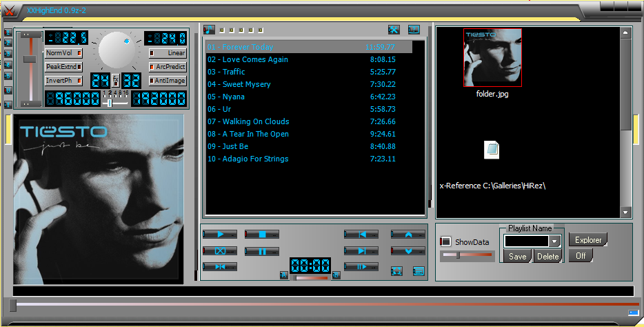This screenshot has height=327, width=644.
Task: Skip to the next track
Action: pyautogui.click(x=361, y=251)
